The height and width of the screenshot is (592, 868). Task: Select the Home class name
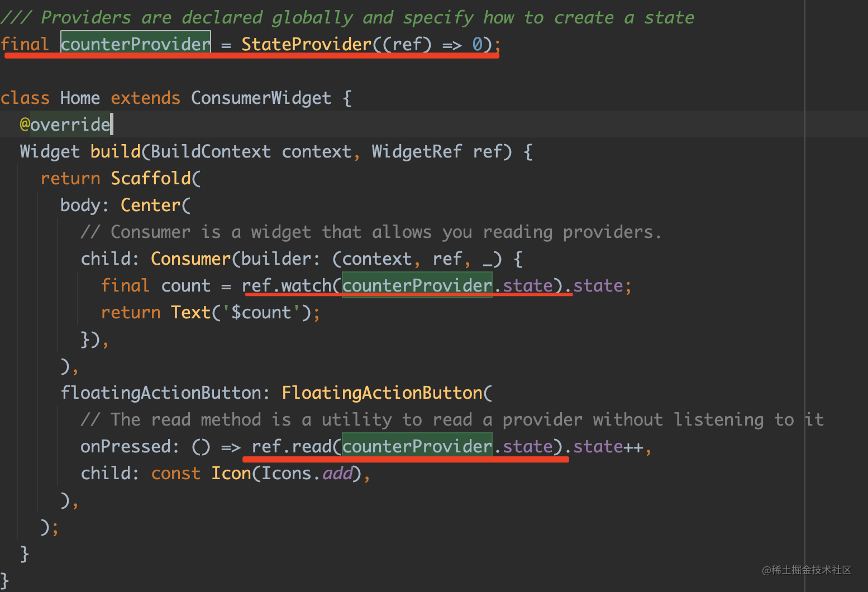tap(80, 98)
